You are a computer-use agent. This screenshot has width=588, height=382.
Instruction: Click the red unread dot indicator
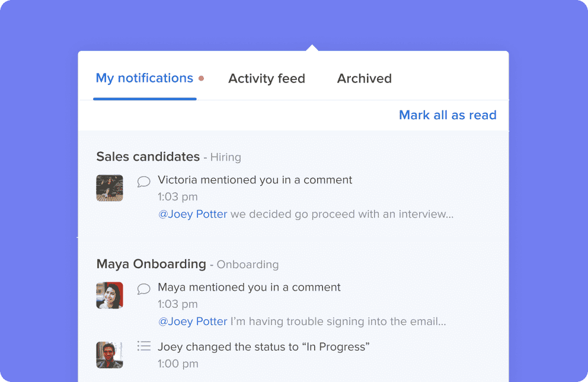pyautogui.click(x=202, y=78)
